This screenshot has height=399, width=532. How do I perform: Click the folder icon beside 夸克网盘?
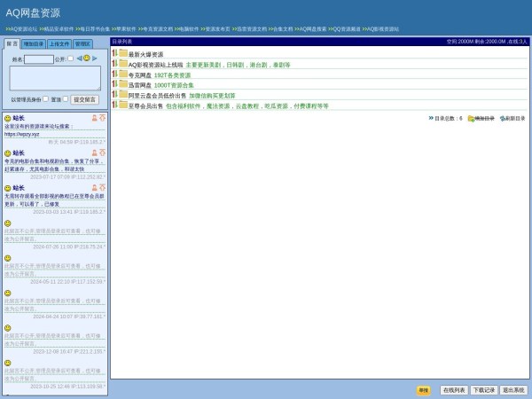123,74
